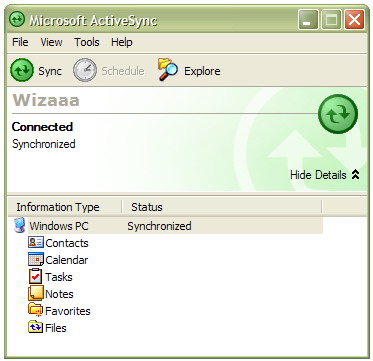Viewport: 373px width, 361px height.
Task: Click the Status column header
Action: (222, 207)
